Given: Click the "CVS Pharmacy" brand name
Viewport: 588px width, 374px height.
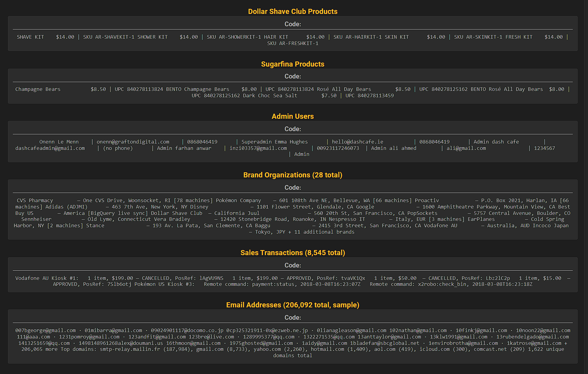Looking at the screenshot, I should (x=35, y=201).
